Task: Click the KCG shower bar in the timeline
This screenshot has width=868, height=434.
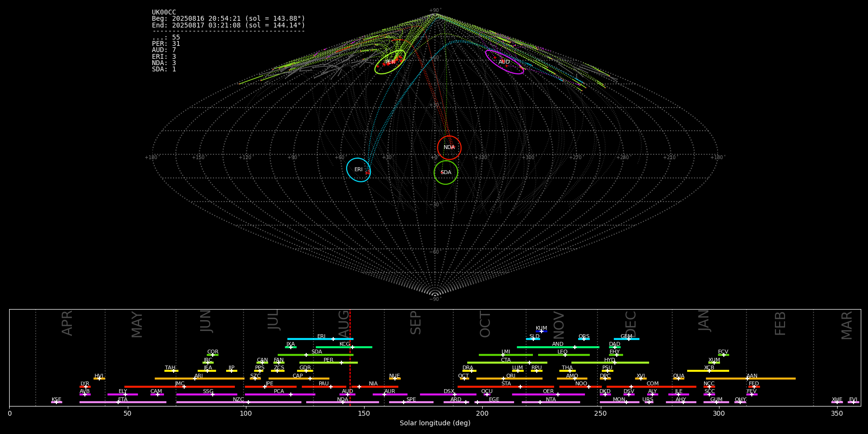Action: point(344,347)
